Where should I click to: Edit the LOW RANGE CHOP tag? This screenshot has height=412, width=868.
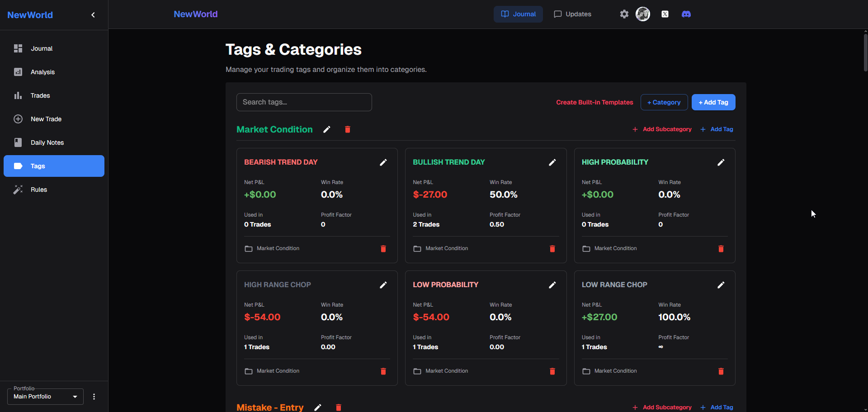(x=721, y=285)
